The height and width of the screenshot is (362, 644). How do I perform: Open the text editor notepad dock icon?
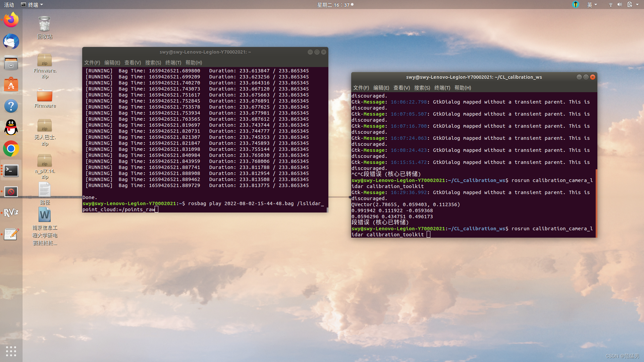click(x=11, y=234)
